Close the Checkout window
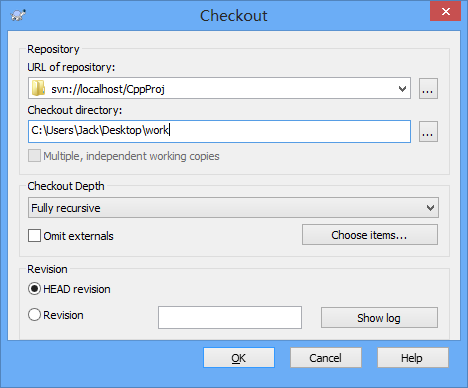The height and width of the screenshot is (388, 468). [x=445, y=11]
